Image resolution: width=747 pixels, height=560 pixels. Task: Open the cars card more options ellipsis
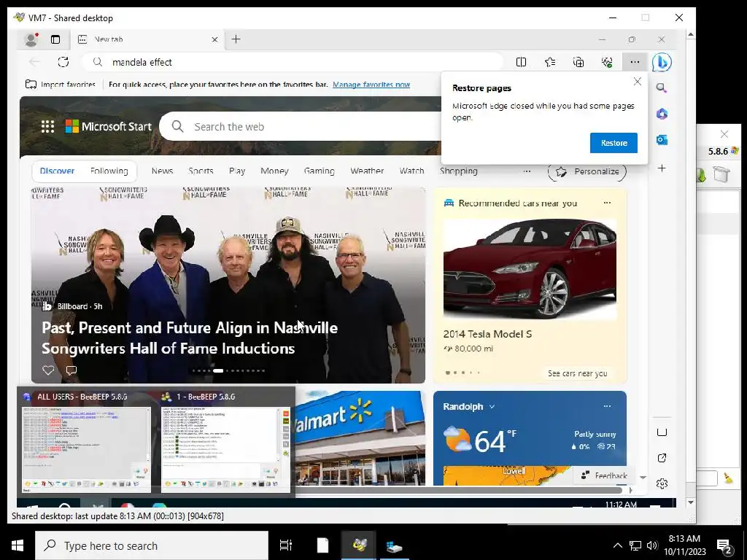pyautogui.click(x=607, y=203)
